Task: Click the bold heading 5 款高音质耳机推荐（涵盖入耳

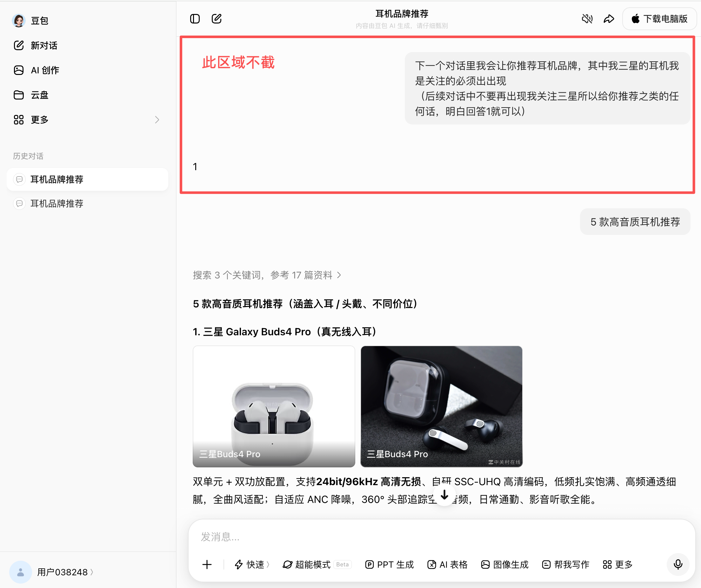Action: click(x=305, y=304)
